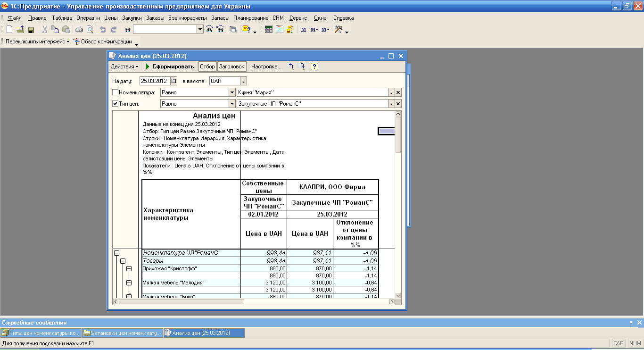Open Print preview with the magnifier page icon

point(90,29)
